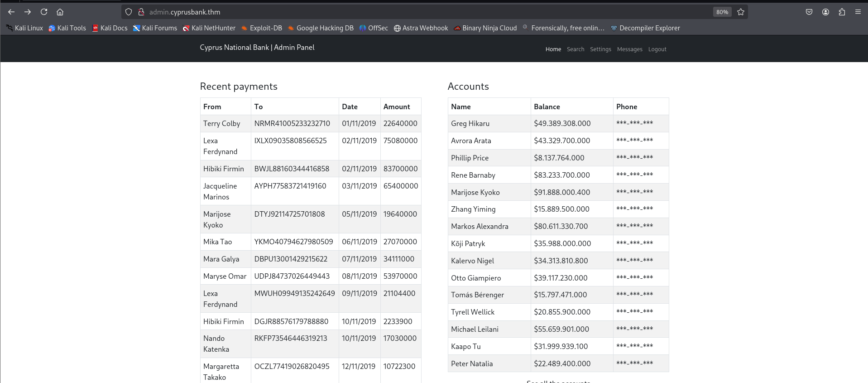Open the Exploit-DB bookmark
This screenshot has width=868, height=383.
262,28
